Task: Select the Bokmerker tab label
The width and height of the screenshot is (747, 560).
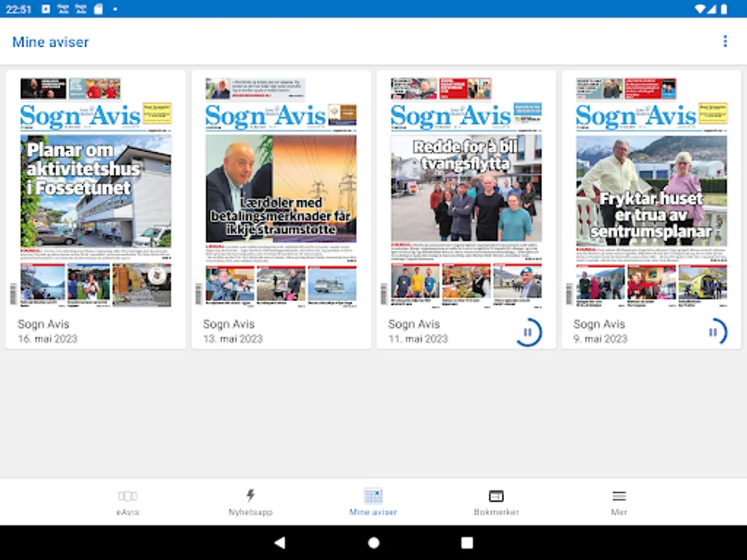Action: click(x=496, y=512)
